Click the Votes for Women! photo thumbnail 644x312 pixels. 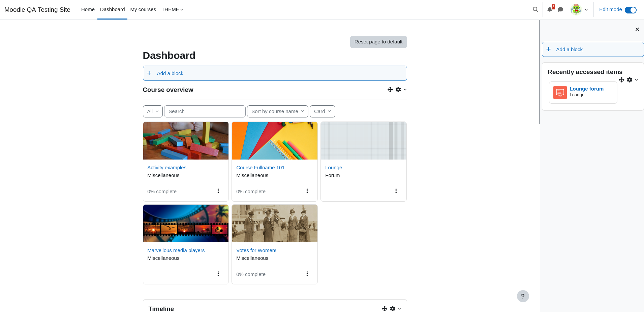pos(275,223)
